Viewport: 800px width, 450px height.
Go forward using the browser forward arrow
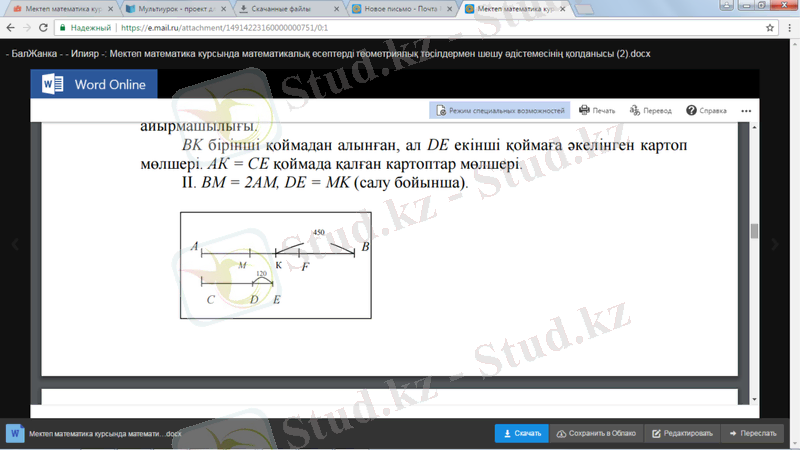[27, 28]
